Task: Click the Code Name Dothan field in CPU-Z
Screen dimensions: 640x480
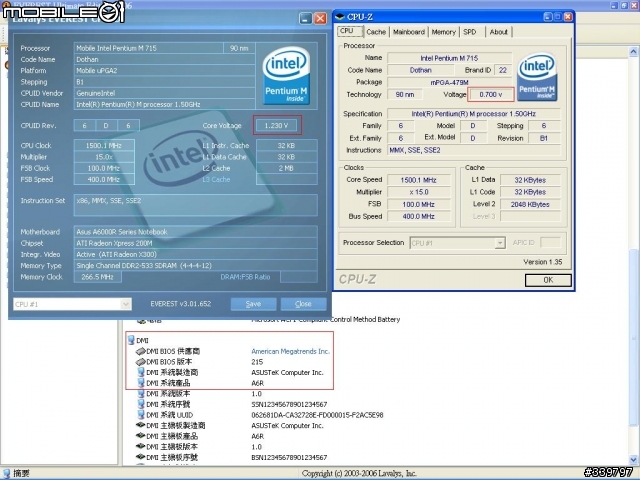Action: click(x=420, y=70)
